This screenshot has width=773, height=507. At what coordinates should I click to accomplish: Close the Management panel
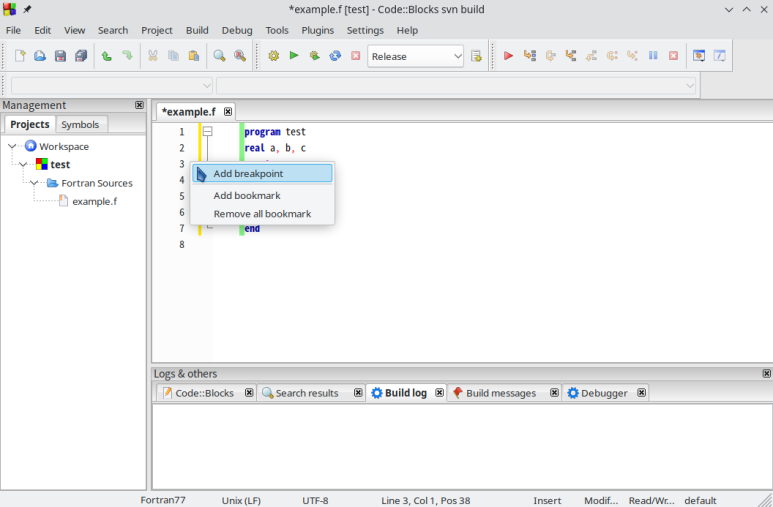(140, 105)
